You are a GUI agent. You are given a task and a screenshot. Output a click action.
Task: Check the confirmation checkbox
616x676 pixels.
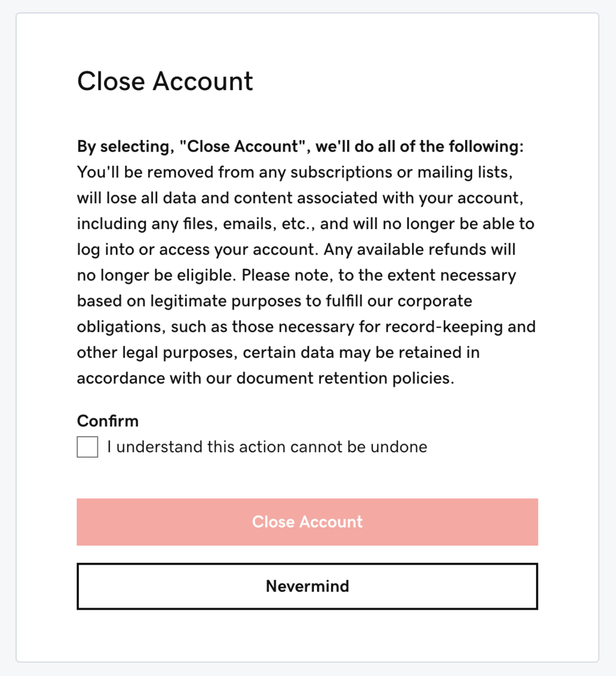87,447
